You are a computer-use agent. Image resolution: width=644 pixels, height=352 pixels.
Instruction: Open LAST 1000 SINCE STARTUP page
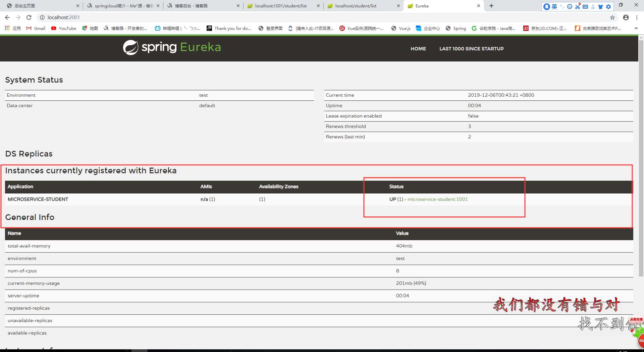coord(471,49)
